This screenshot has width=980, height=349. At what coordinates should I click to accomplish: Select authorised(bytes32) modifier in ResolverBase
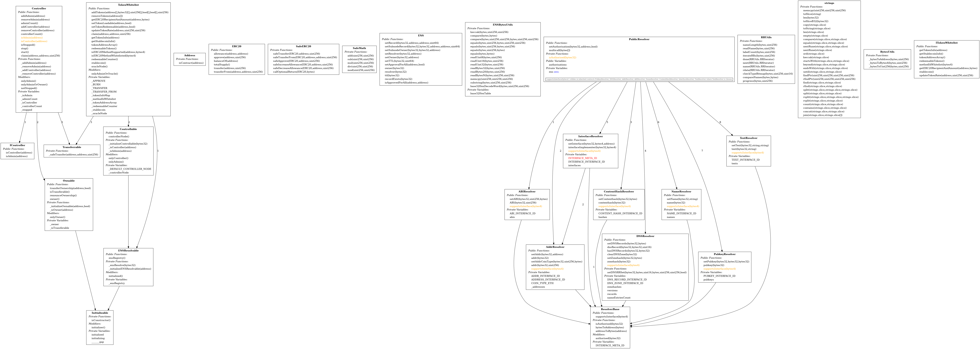tap(608, 338)
